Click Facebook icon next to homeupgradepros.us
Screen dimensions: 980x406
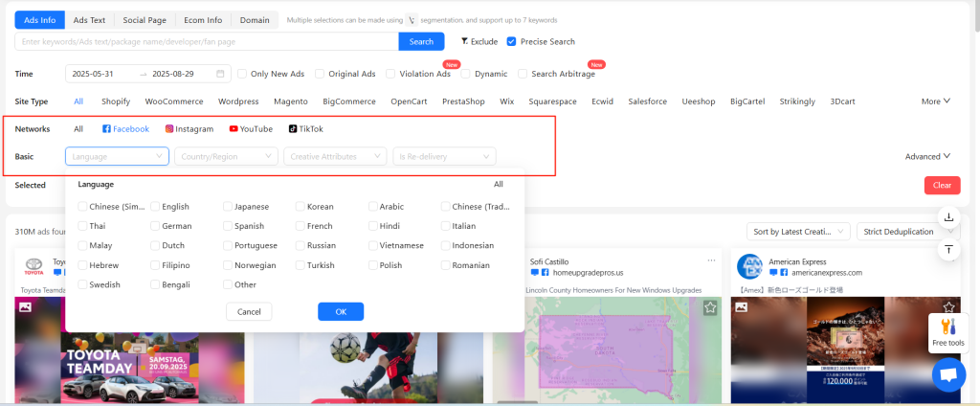545,273
